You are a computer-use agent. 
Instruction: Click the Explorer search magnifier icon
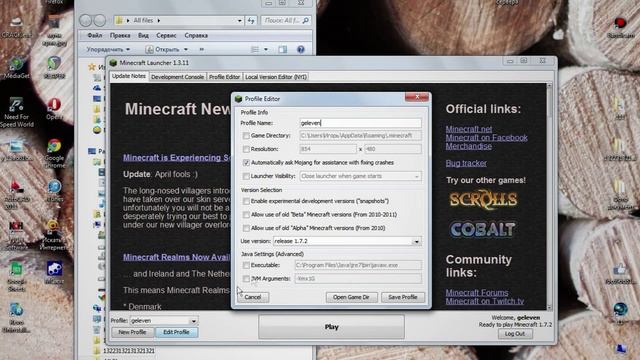pos(305,20)
